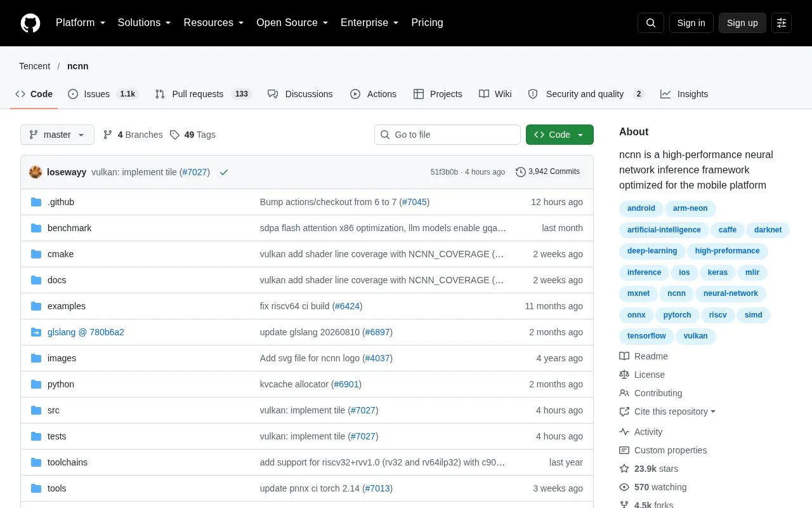Expand the Platform menu in the header
The width and height of the screenshot is (812, 508).
pos(81,23)
